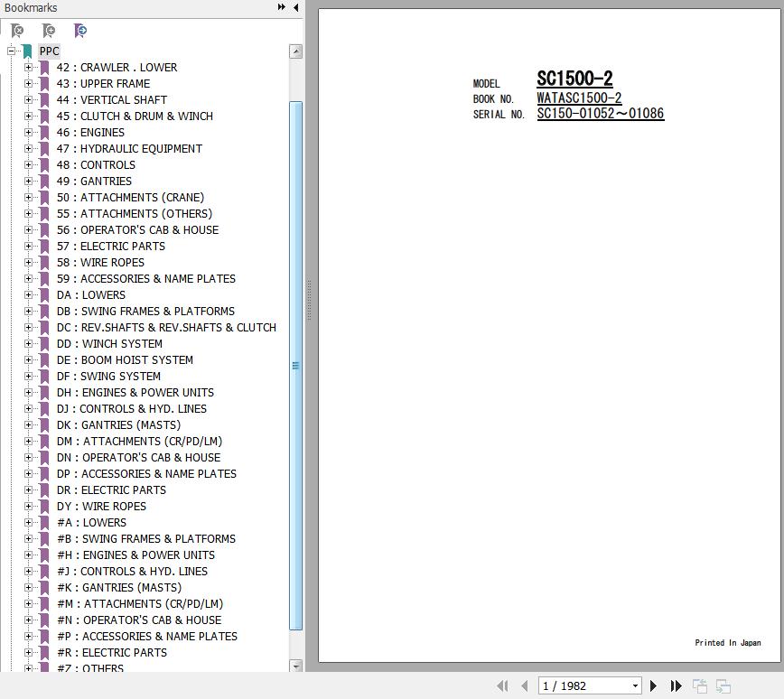This screenshot has width=784, height=699.
Task: Open bookmark DH : ENGINES & POWER UNITS
Action: [x=135, y=392]
